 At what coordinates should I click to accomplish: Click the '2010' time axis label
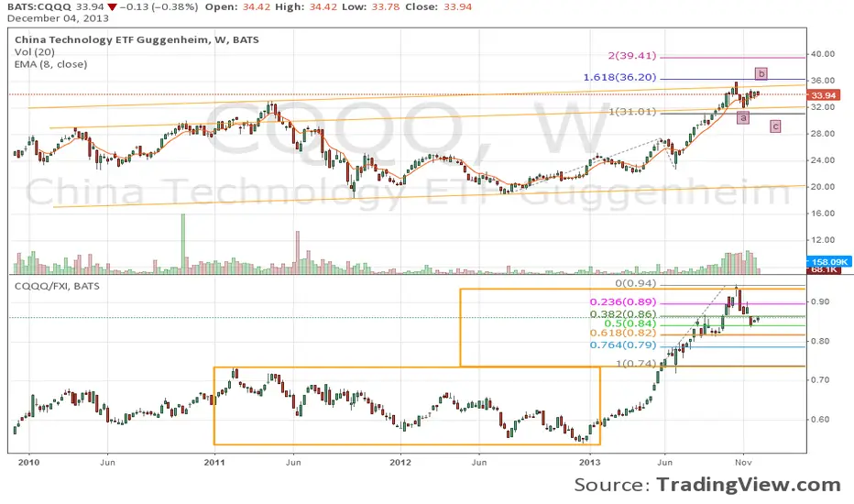(x=29, y=463)
